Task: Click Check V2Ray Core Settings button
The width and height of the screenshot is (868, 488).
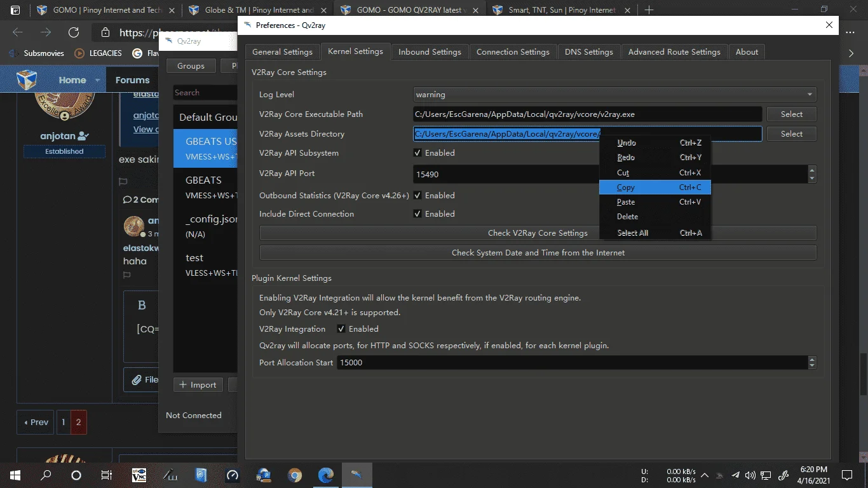Action: pyautogui.click(x=538, y=233)
